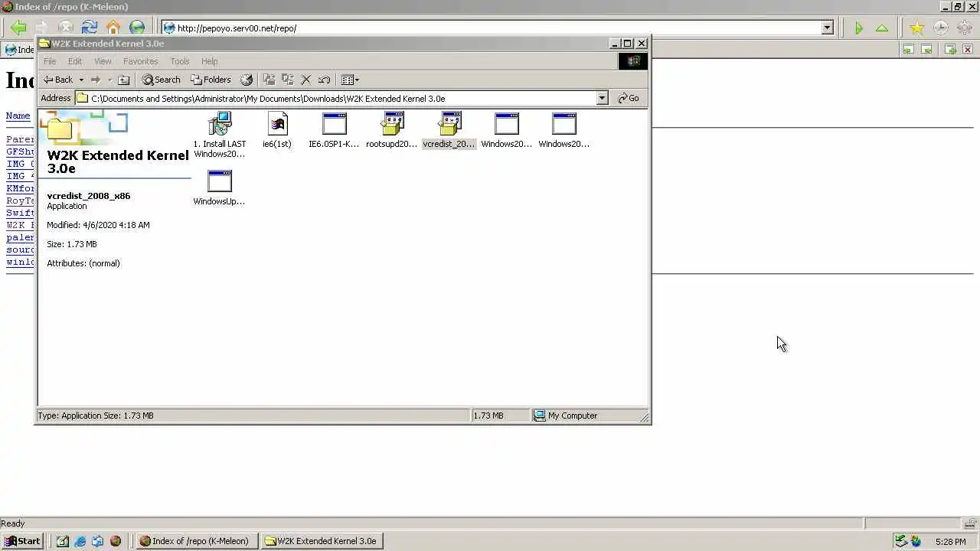Go Up one folder level in Explorer
The height and width of the screenshot is (551, 980).
click(124, 80)
